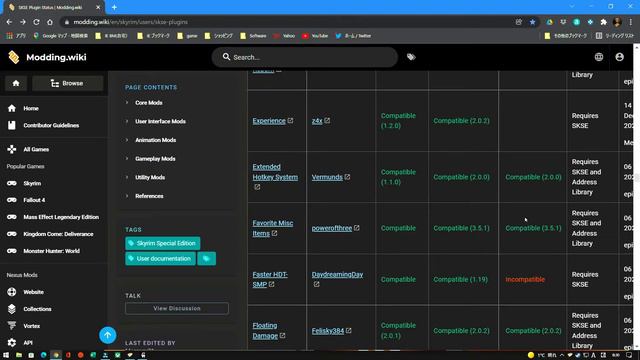
Task: Click the Incompatible status text
Action: click(525, 280)
